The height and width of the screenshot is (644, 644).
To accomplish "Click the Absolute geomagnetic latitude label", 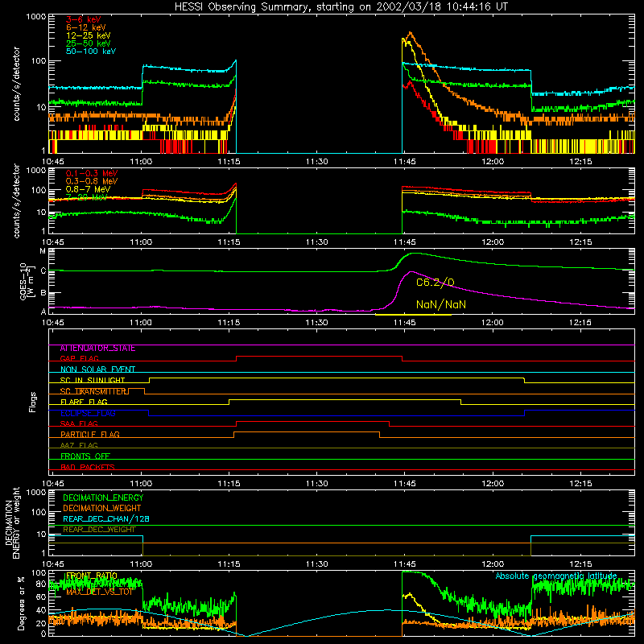I will point(556,576).
